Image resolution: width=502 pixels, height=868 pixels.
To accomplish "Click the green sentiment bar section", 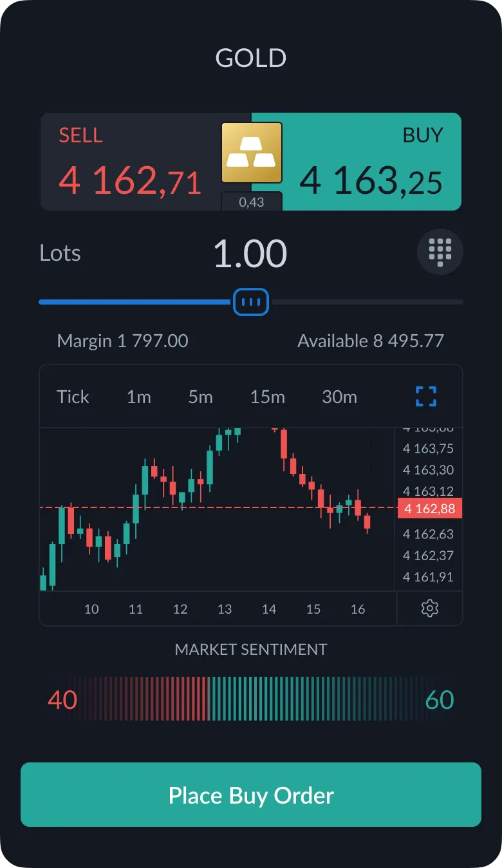I will coord(322,699).
